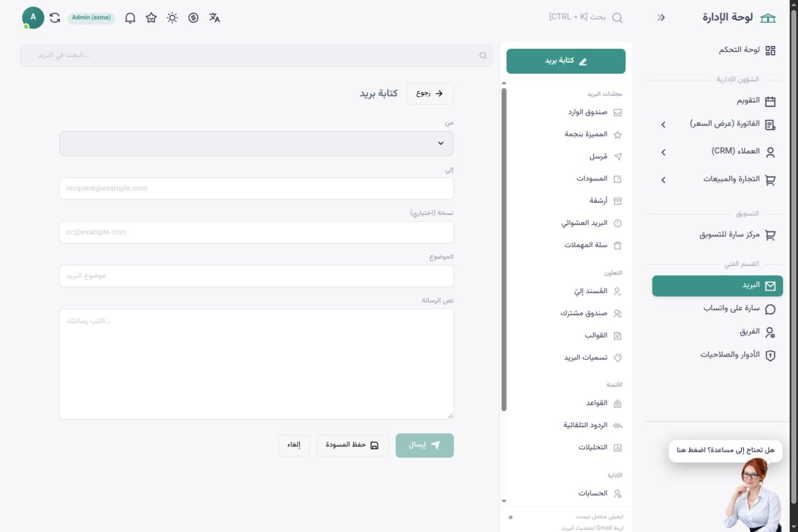The height and width of the screenshot is (532, 798).
Task: Click the refresh sync icon
Action: coord(55,18)
